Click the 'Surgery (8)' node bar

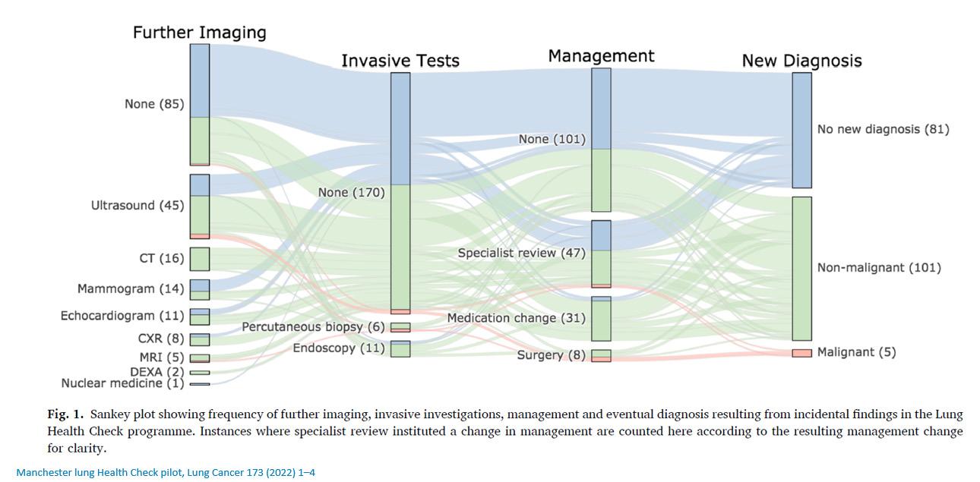(x=601, y=355)
